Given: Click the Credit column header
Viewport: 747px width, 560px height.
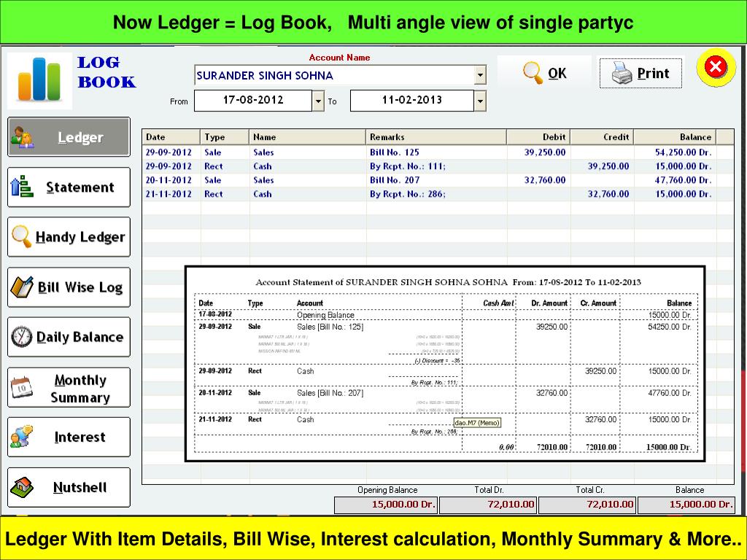Looking at the screenshot, I should [x=602, y=136].
